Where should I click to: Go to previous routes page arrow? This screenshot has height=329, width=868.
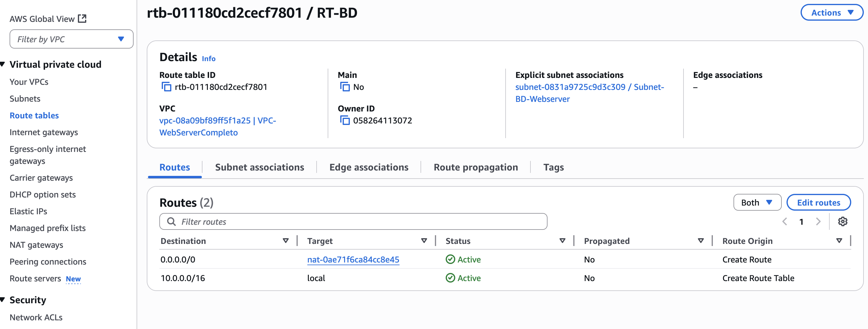tap(784, 221)
